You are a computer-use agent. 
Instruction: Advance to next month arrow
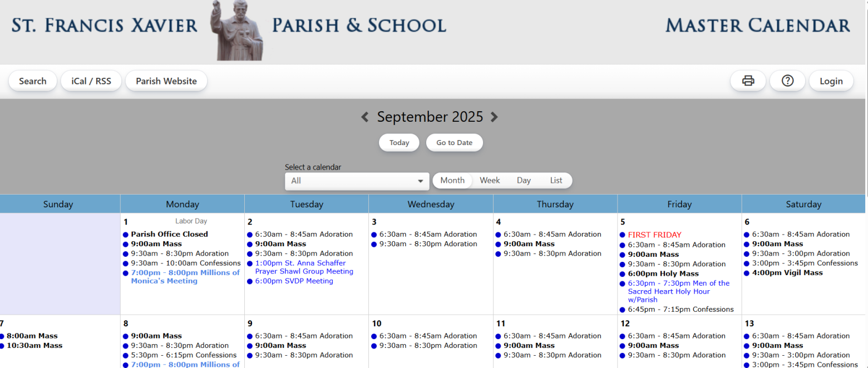[x=494, y=117]
